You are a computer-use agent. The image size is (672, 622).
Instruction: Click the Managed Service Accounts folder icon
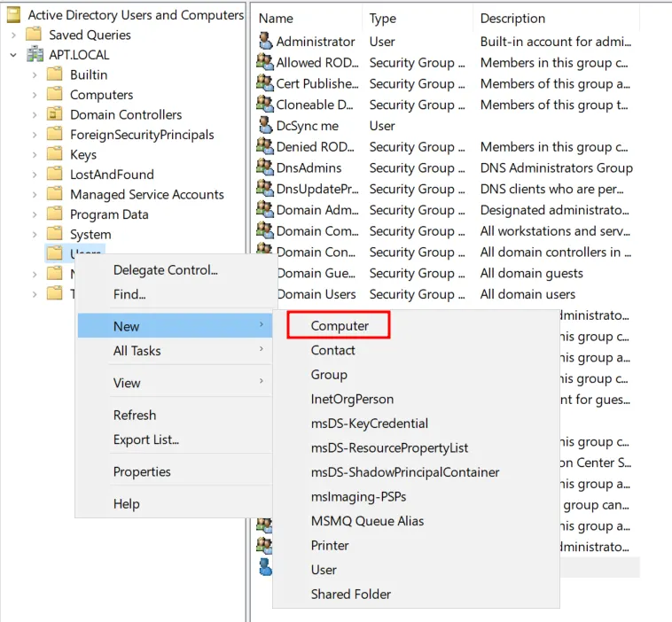click(x=54, y=194)
